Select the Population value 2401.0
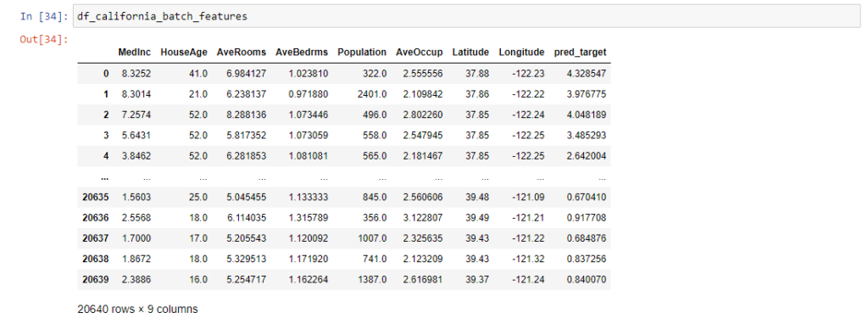This screenshot has width=868, height=324. tap(372, 95)
